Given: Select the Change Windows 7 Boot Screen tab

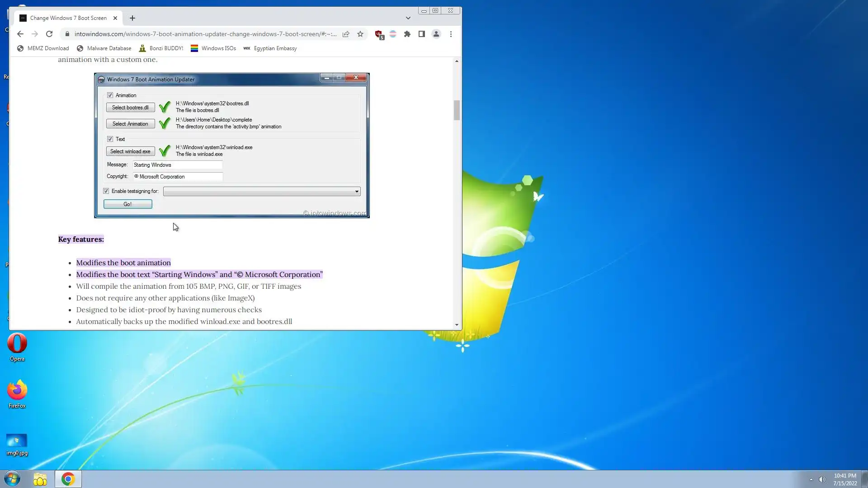Looking at the screenshot, I should [68, 18].
